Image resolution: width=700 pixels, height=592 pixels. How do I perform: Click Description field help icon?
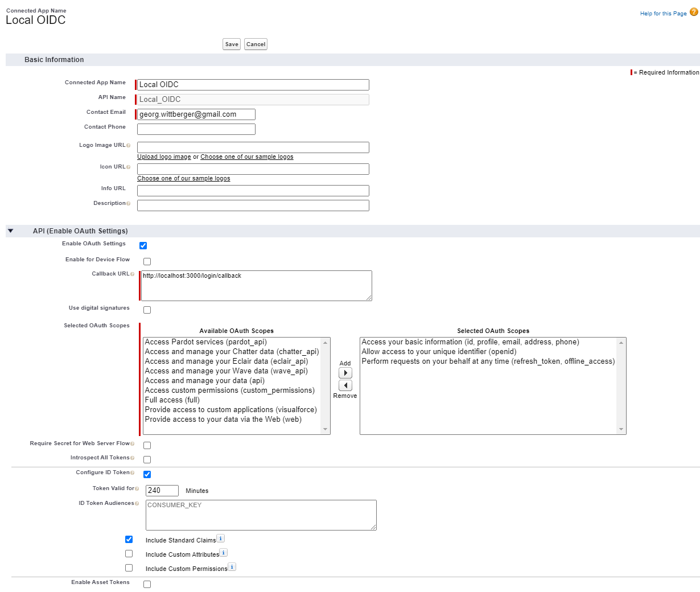coord(128,204)
